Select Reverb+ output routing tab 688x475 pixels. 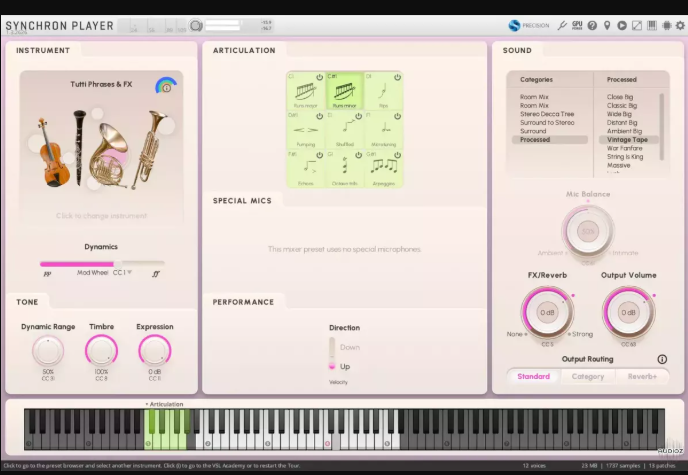[642, 376]
